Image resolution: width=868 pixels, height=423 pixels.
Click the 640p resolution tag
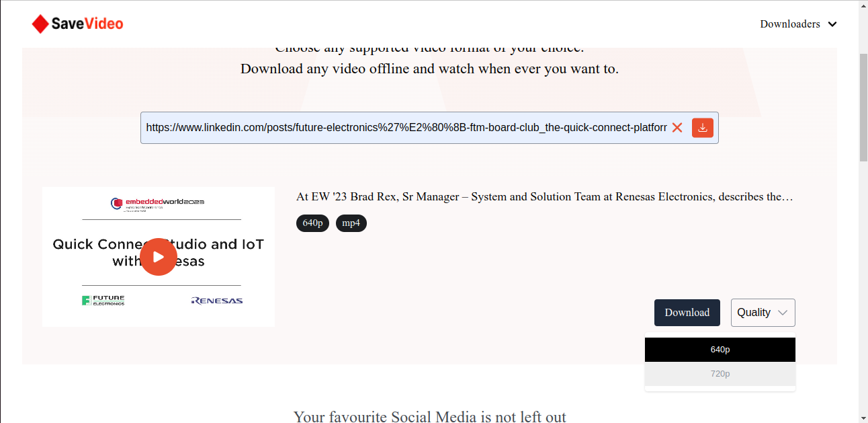pyautogui.click(x=312, y=223)
